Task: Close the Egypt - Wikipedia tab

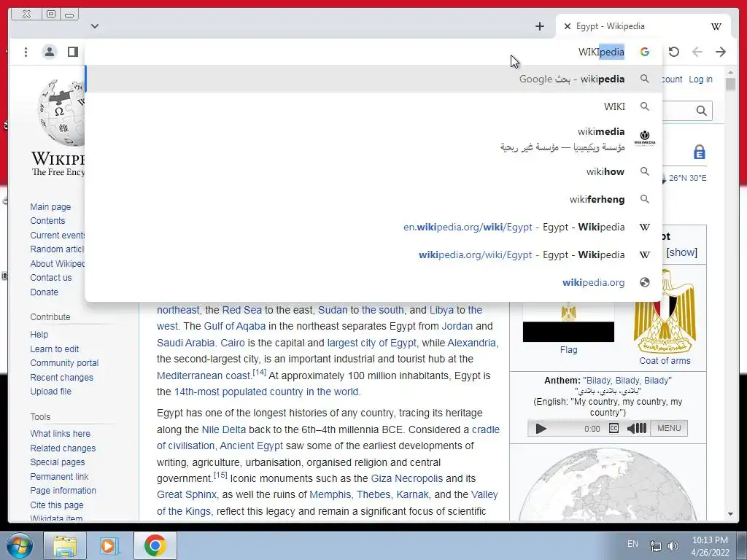Action: pos(567,27)
